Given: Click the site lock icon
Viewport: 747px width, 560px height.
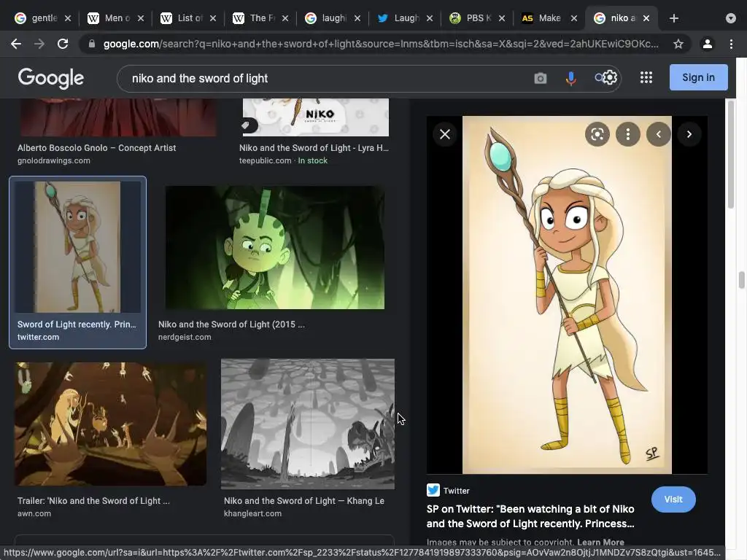Looking at the screenshot, I should (91, 44).
